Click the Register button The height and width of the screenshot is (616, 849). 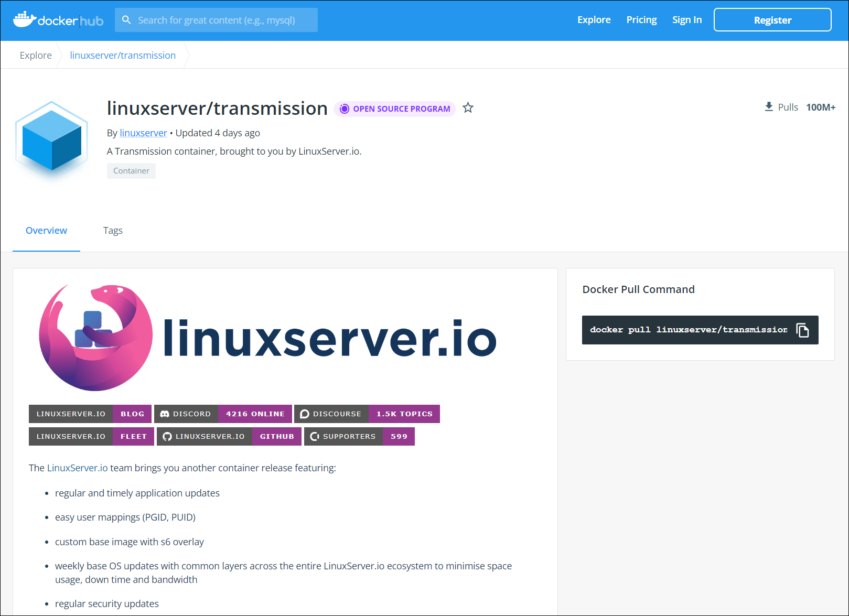(x=772, y=20)
